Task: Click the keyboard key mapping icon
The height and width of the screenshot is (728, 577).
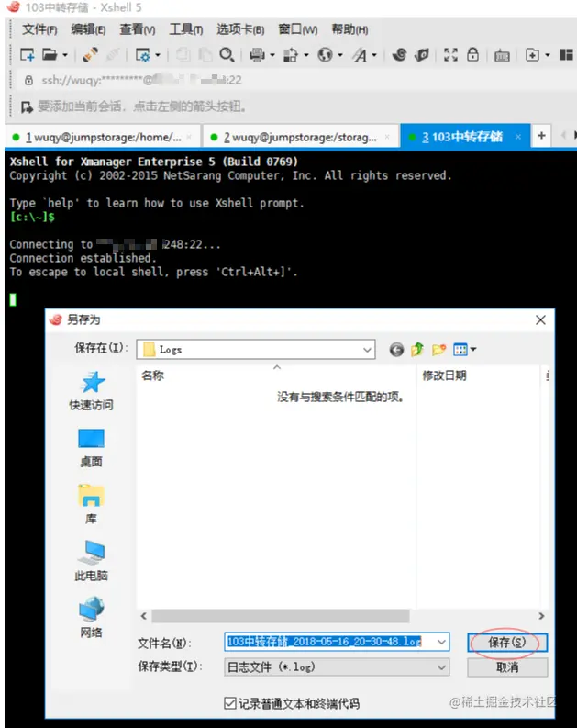Action: pyautogui.click(x=502, y=56)
